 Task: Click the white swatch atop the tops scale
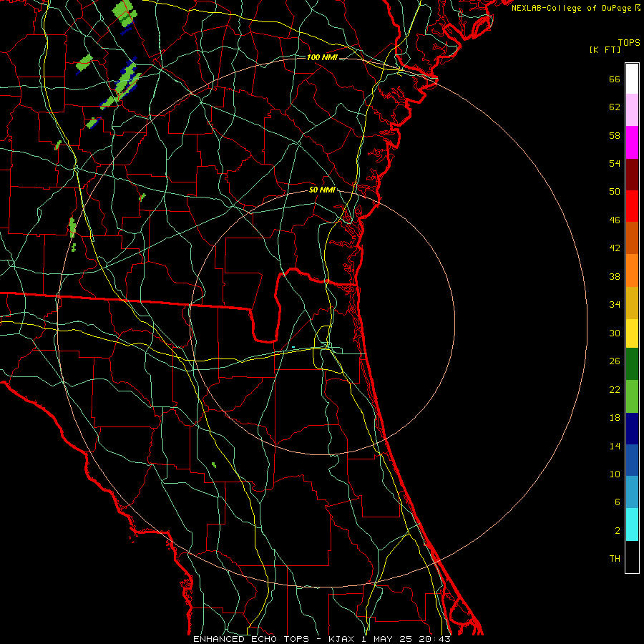[632, 79]
